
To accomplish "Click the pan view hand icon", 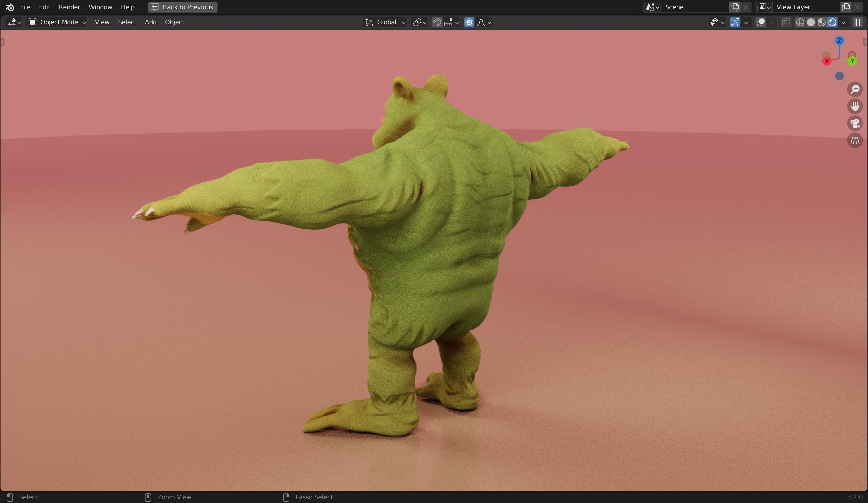I will [x=855, y=106].
